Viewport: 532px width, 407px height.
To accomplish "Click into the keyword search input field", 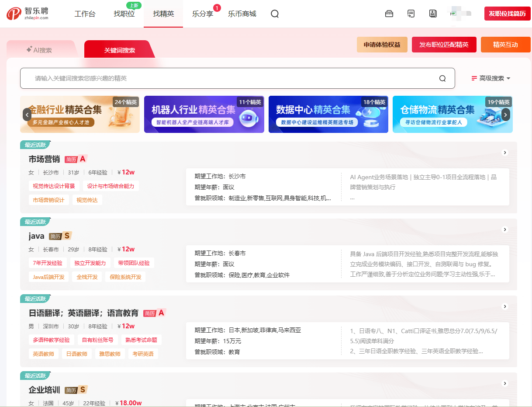I will click(x=237, y=78).
